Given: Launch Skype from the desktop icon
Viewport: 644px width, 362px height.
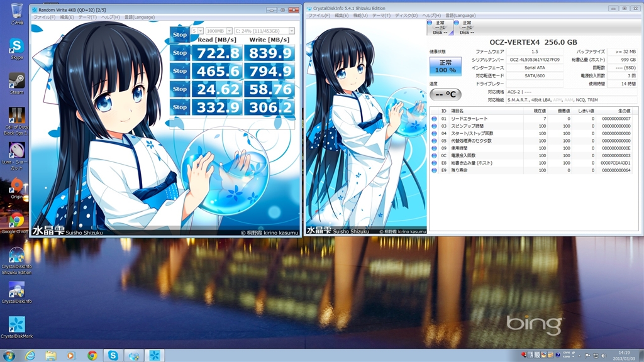Looking at the screenshot, I should click(x=17, y=49).
